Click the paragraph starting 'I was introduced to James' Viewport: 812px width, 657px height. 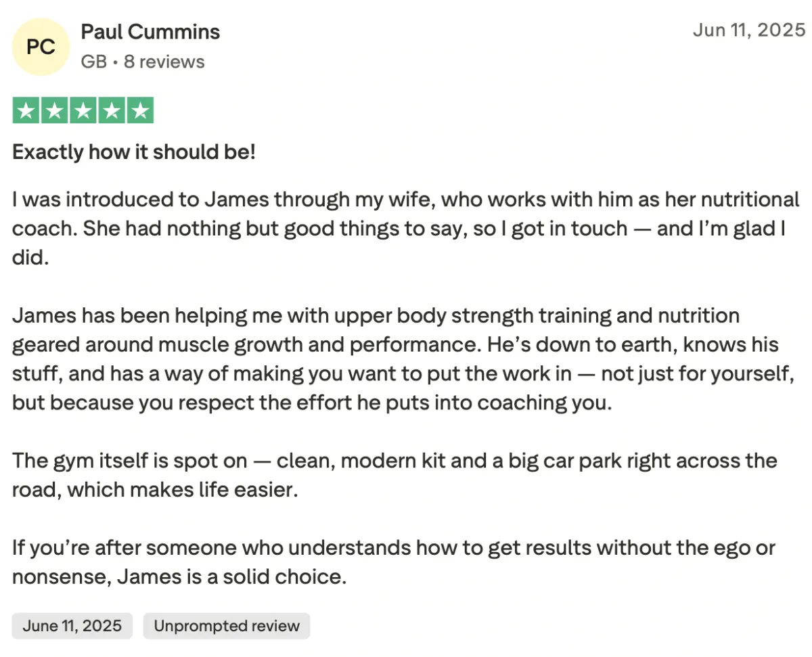coord(406,229)
